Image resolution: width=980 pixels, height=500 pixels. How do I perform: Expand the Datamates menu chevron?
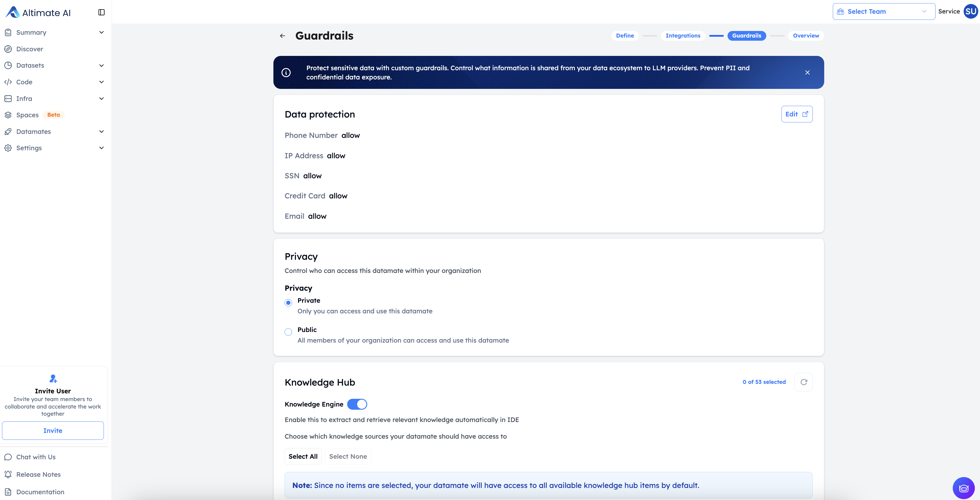pyautogui.click(x=102, y=132)
